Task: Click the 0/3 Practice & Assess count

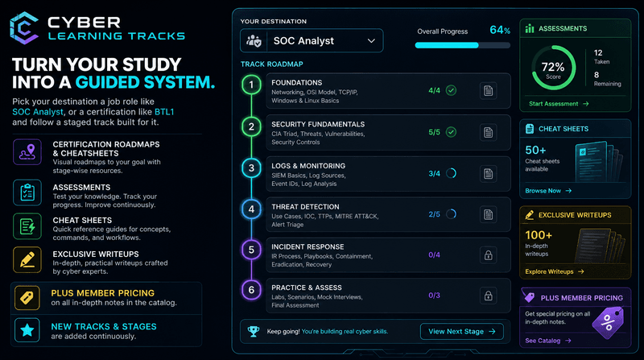Action: [x=434, y=296]
